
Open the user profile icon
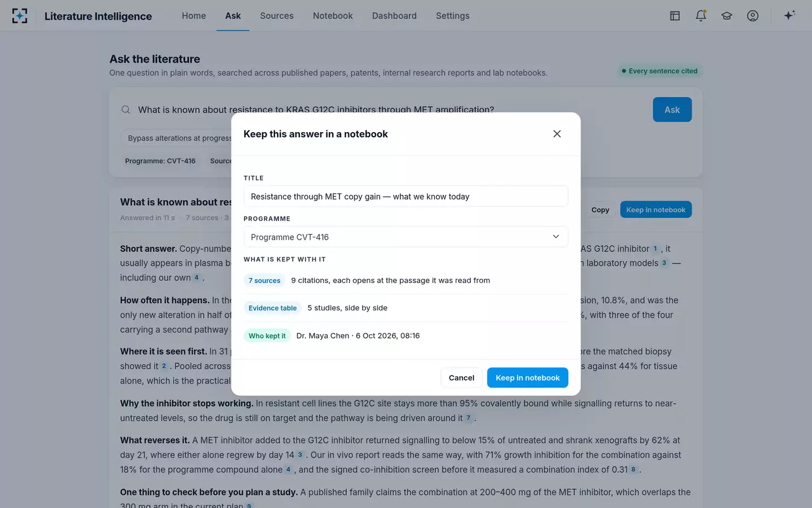(753, 16)
